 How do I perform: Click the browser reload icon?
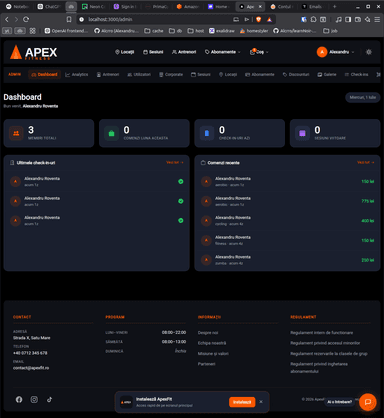click(26, 19)
